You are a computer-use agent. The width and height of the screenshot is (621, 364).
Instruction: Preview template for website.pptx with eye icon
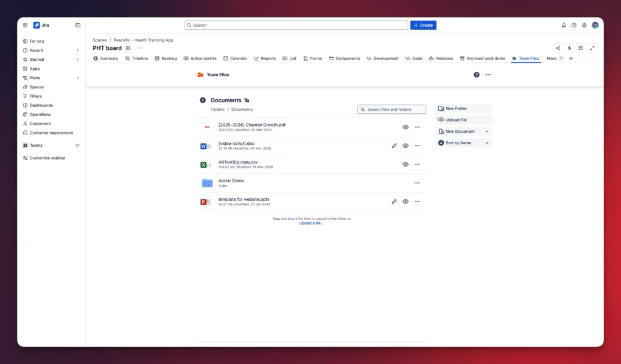[x=405, y=201]
